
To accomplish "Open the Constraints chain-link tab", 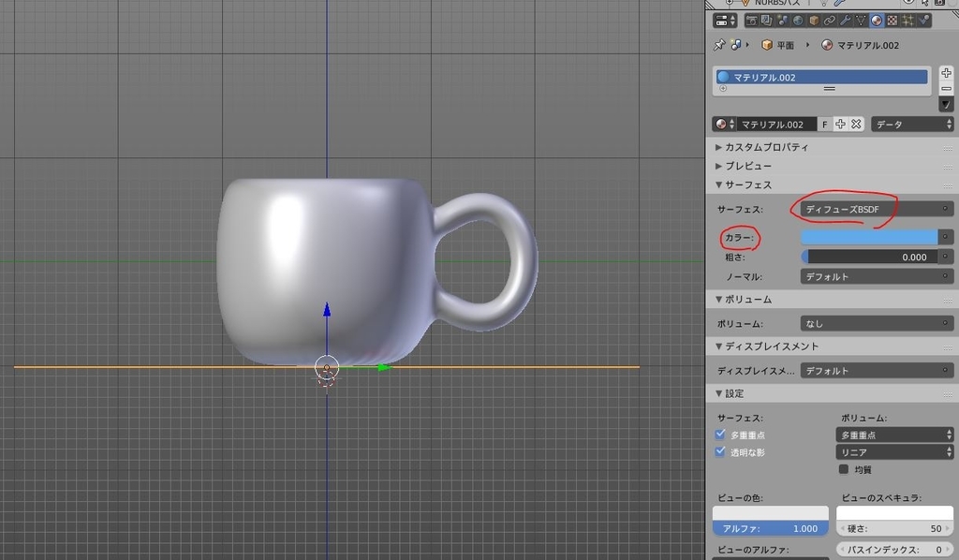I will pyautogui.click(x=830, y=21).
